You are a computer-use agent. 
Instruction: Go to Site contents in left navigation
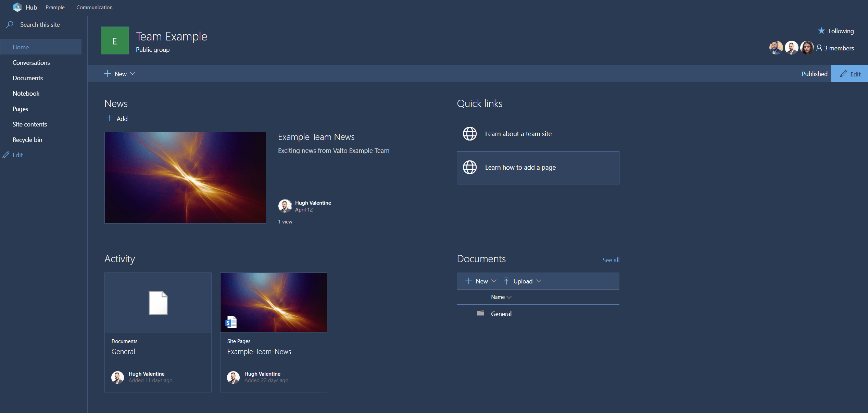(x=30, y=124)
